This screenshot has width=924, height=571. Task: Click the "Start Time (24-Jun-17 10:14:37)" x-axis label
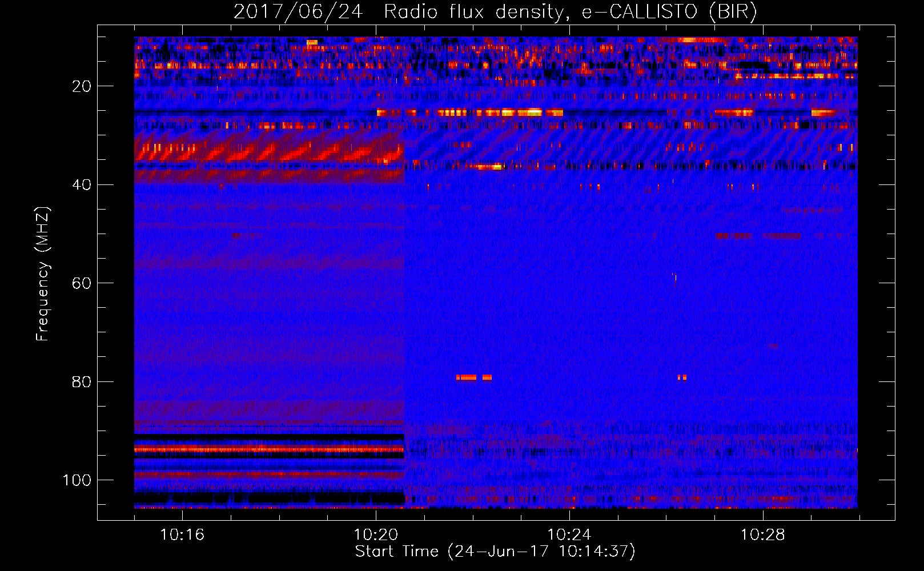point(495,552)
